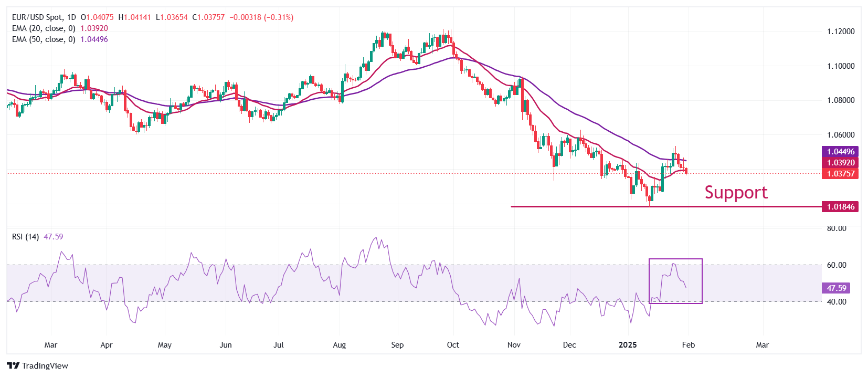Click the 60.00 RSI axis label
Screen dimensions: 868x377
pyautogui.click(x=837, y=265)
